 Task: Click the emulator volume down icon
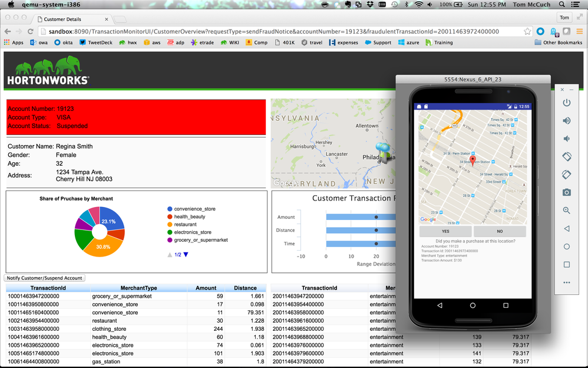(x=566, y=139)
